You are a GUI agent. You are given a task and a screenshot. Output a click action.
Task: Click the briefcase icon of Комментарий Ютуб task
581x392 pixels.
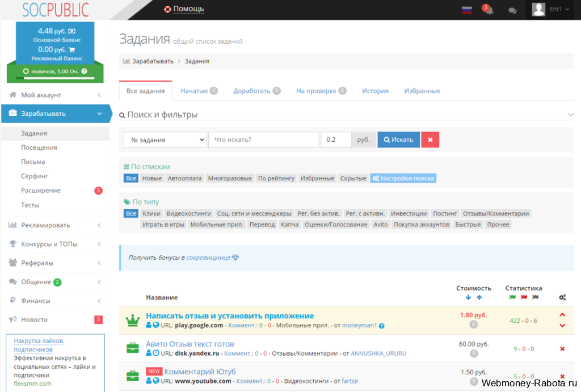132,376
